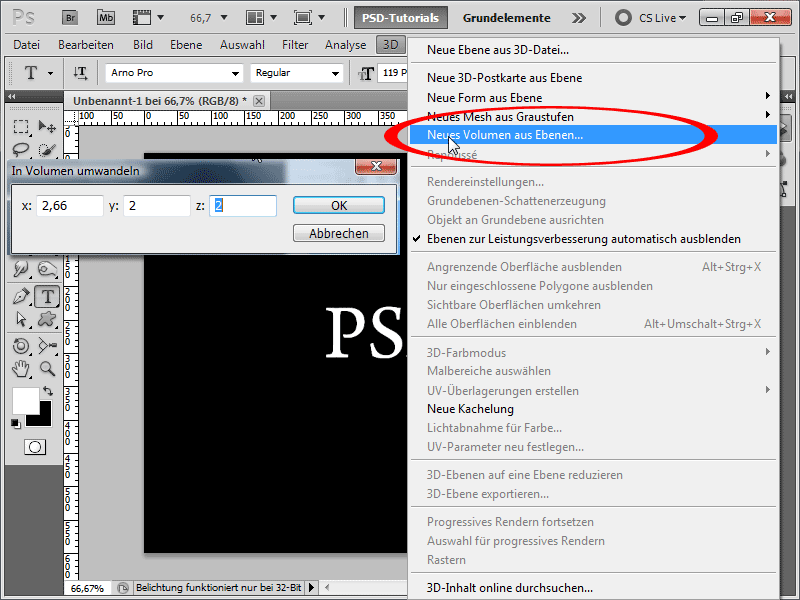Image resolution: width=800 pixels, height=600 pixels.
Task: Open Mini Bridge via the Mb icon
Action: coord(106,18)
